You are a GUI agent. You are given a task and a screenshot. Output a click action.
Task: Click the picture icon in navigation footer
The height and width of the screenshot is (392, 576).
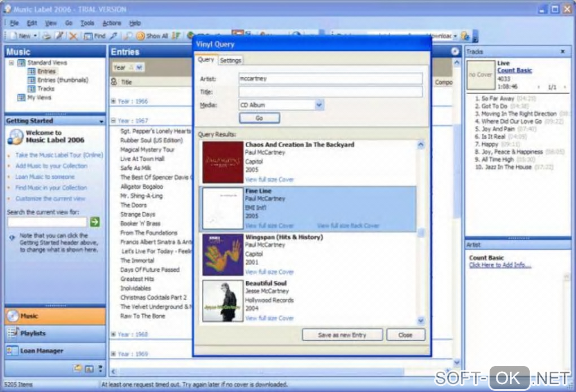click(x=89, y=368)
